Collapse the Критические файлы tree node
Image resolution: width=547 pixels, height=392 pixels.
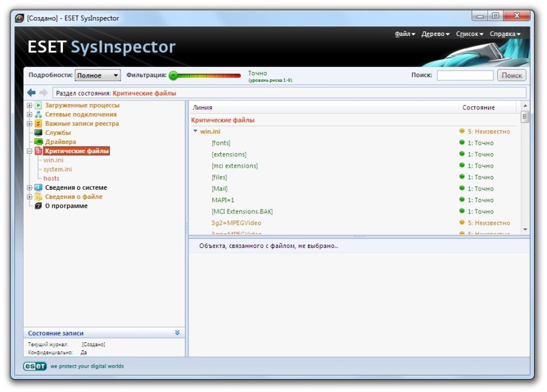[29, 151]
